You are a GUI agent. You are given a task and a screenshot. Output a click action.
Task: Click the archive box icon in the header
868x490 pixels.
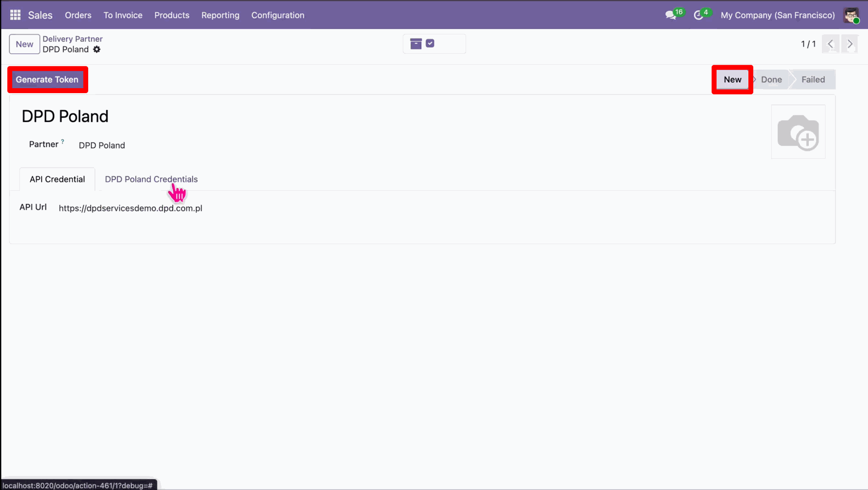point(416,43)
